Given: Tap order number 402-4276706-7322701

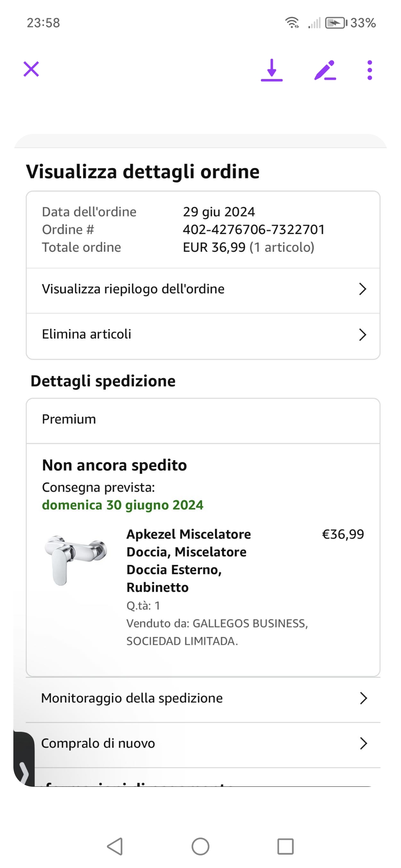Looking at the screenshot, I should point(254,230).
